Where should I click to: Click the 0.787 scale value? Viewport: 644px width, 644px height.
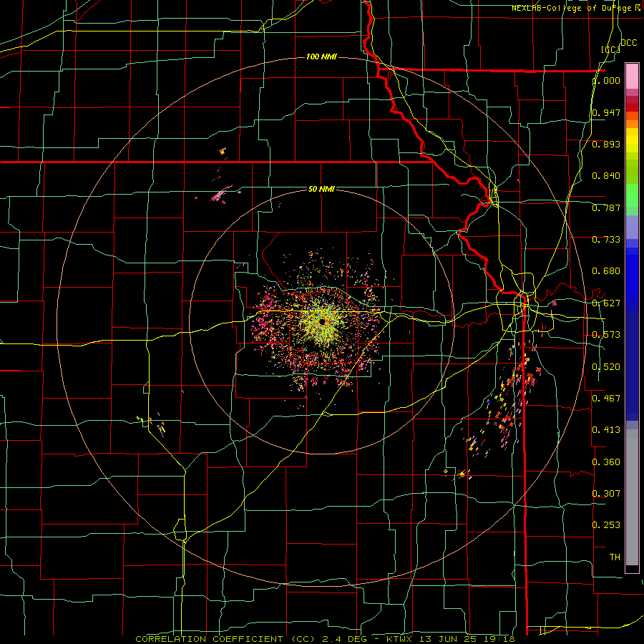coord(606,208)
